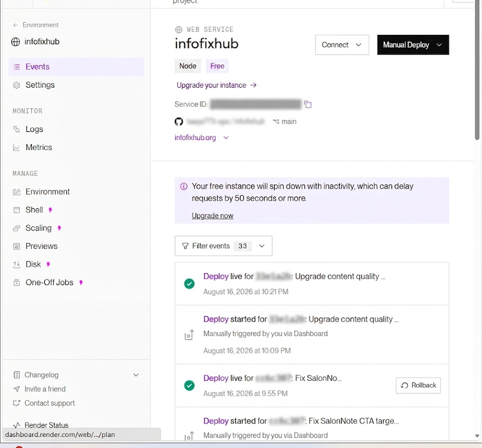Open the GitHub repository link

point(225,122)
